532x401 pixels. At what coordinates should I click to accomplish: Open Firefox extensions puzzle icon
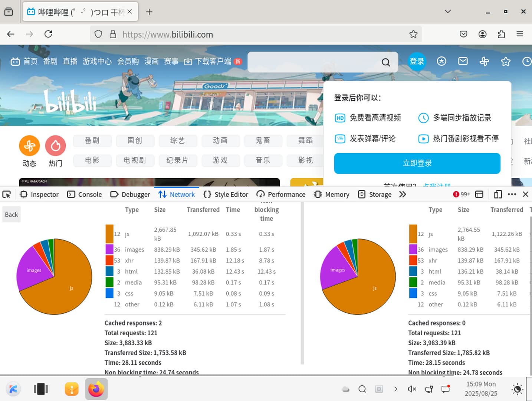[501, 34]
